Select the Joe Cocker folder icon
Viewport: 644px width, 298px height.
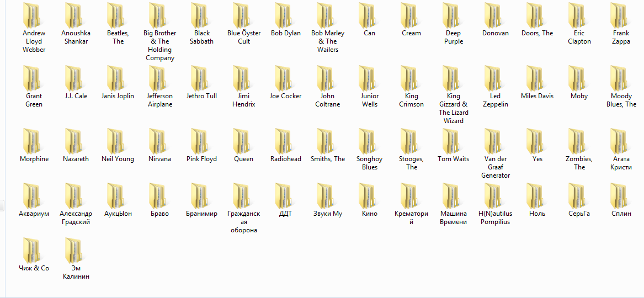tap(284, 78)
